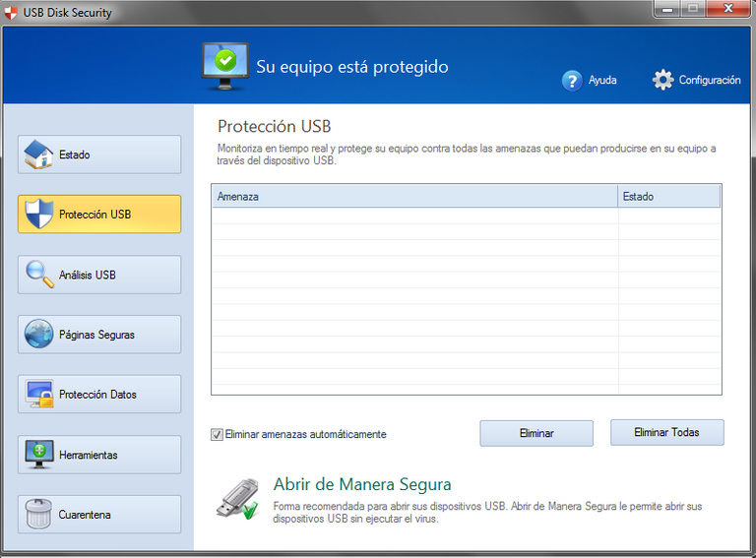Image resolution: width=756 pixels, height=558 pixels.
Task: Sort by the Estado column header
Action: [x=669, y=197]
